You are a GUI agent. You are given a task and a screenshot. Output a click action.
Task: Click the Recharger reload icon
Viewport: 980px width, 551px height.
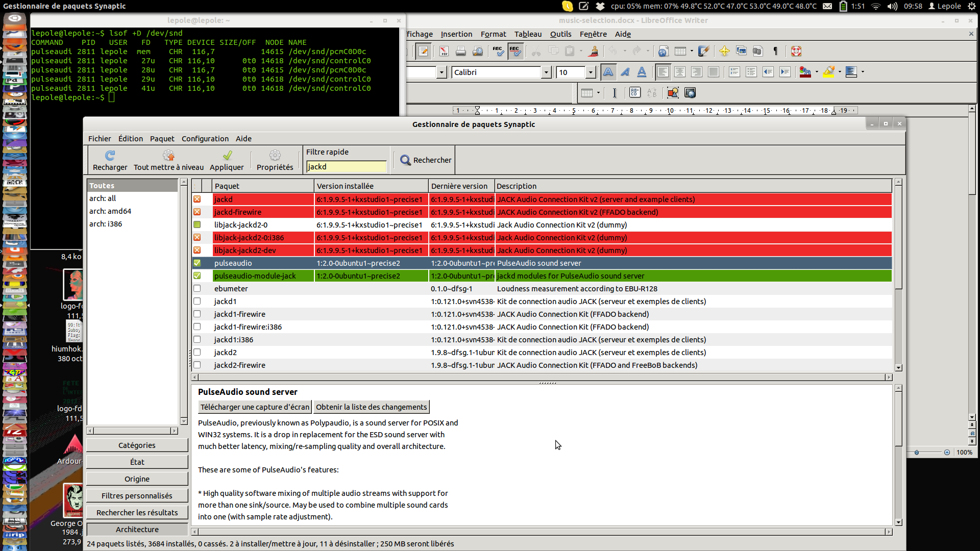110,155
